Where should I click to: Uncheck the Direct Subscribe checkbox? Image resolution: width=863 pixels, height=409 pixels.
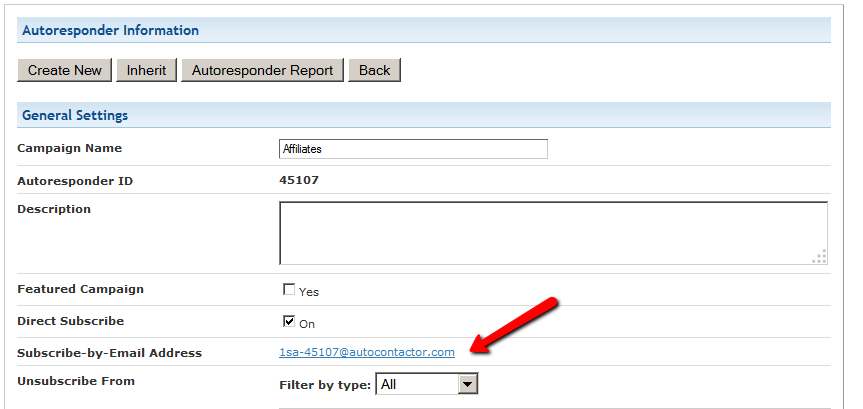(x=289, y=322)
